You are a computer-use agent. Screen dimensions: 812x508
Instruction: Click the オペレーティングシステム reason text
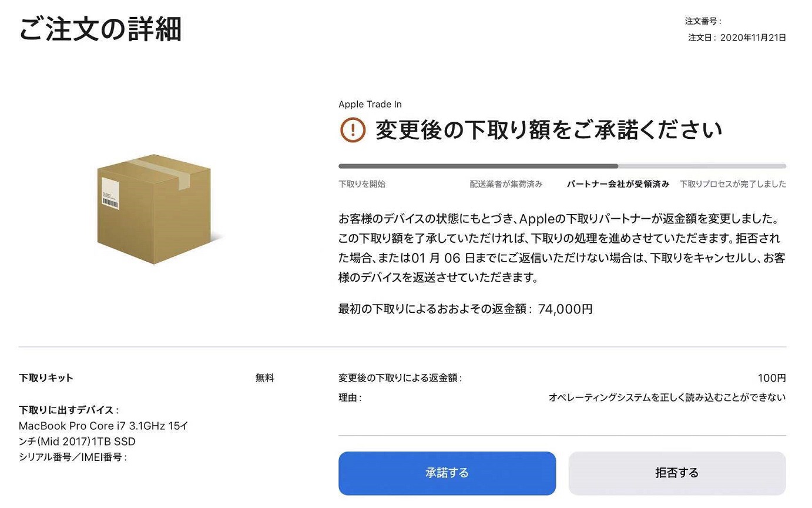667,397
